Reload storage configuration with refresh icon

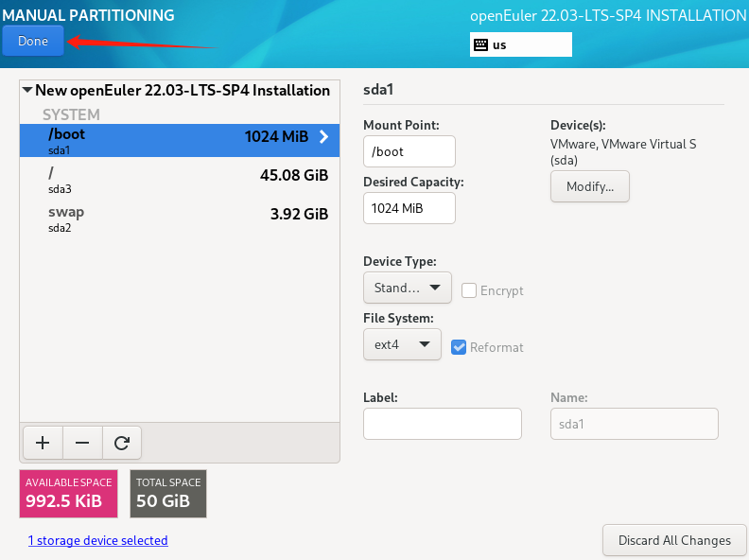(122, 443)
